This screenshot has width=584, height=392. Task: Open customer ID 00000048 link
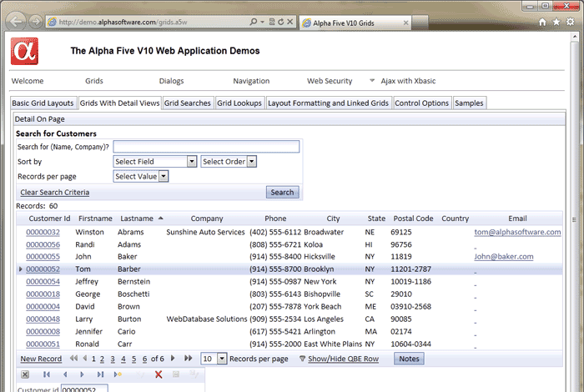pos(43,319)
